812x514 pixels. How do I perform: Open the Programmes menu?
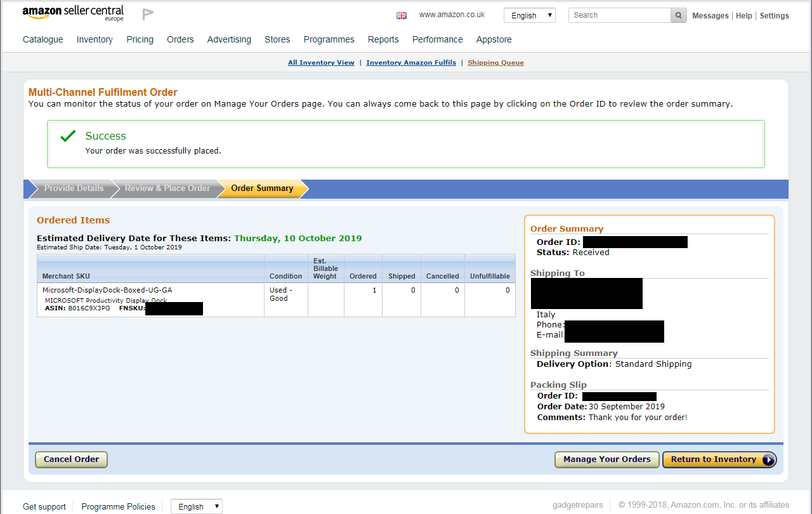[329, 39]
